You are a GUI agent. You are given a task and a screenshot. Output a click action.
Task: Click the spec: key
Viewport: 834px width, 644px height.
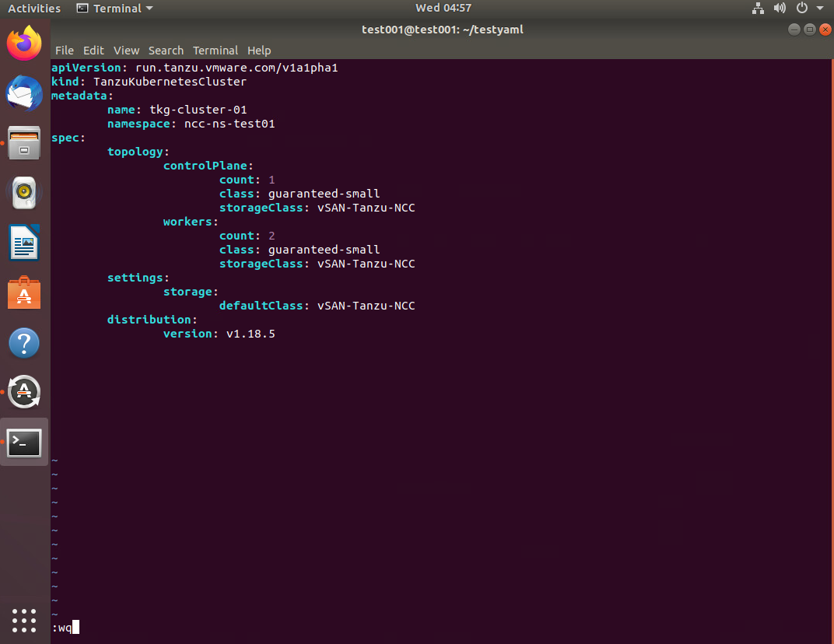[x=68, y=138]
